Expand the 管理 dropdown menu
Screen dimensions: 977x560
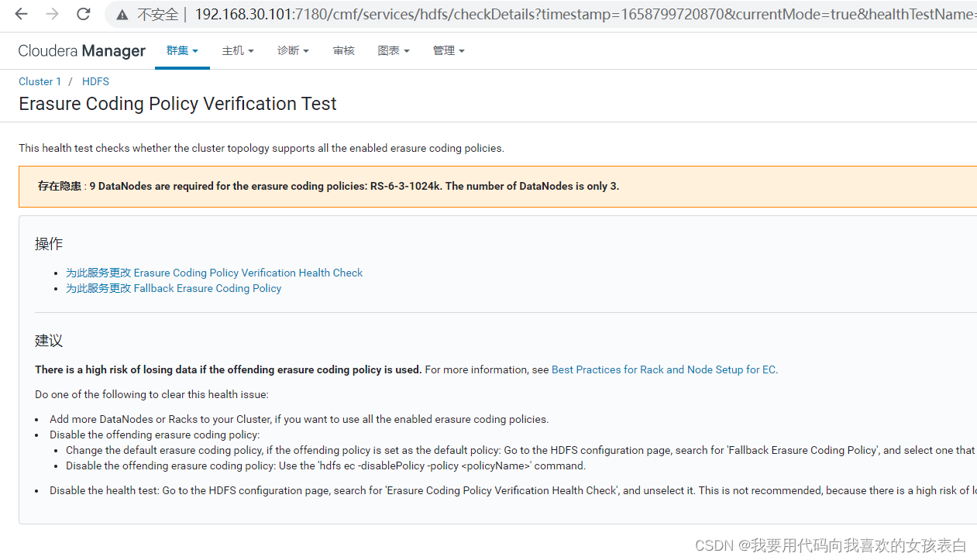pos(449,51)
